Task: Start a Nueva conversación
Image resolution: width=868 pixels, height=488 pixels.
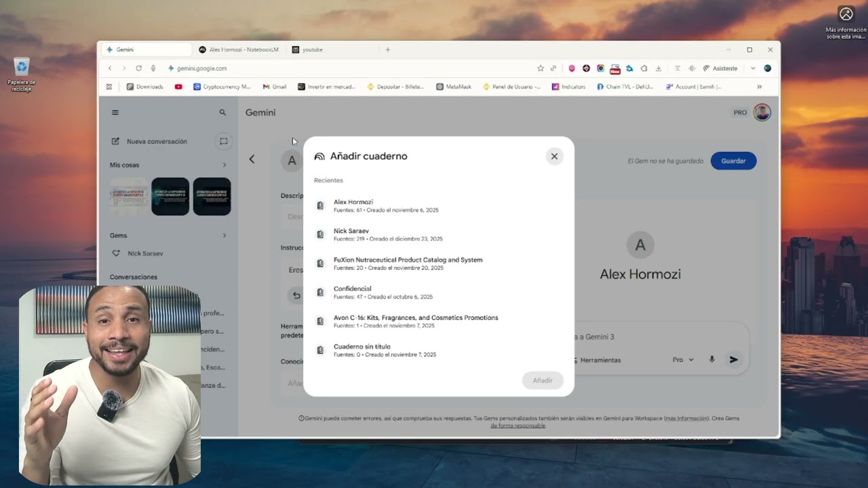Action: tap(157, 141)
